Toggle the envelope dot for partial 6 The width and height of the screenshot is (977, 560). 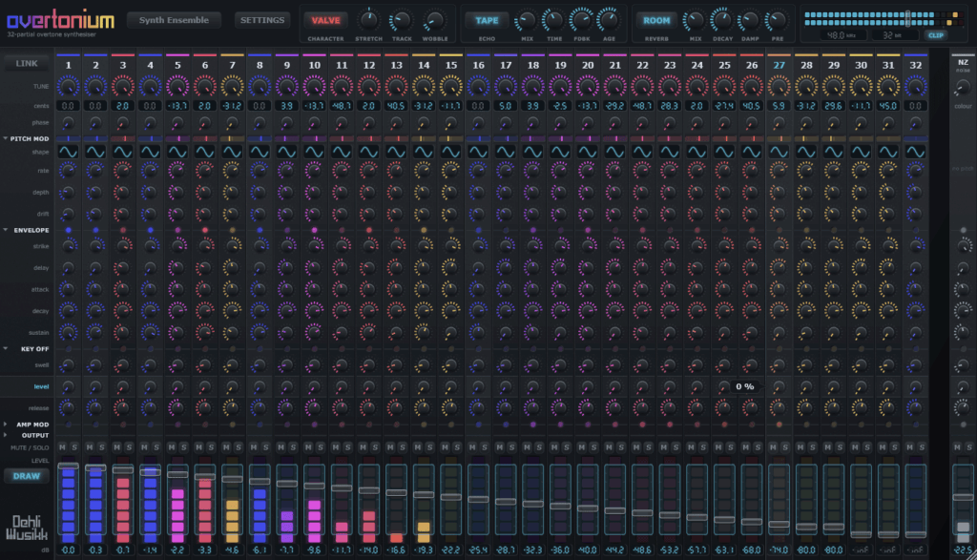coord(205,231)
